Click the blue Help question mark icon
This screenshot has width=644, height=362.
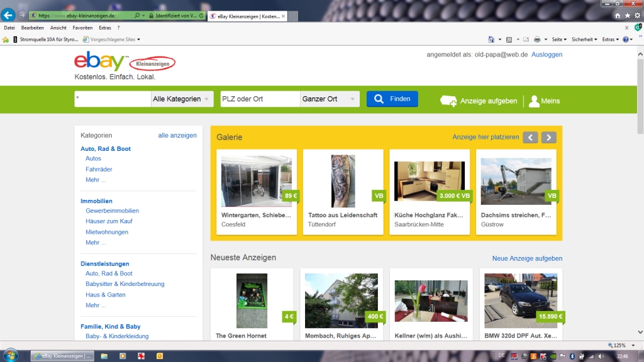(626, 40)
